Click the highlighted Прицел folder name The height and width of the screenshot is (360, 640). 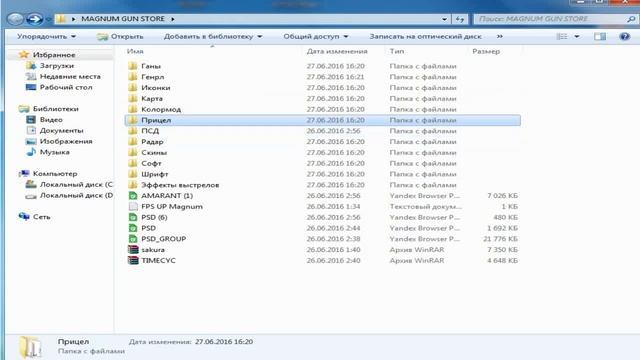156,120
